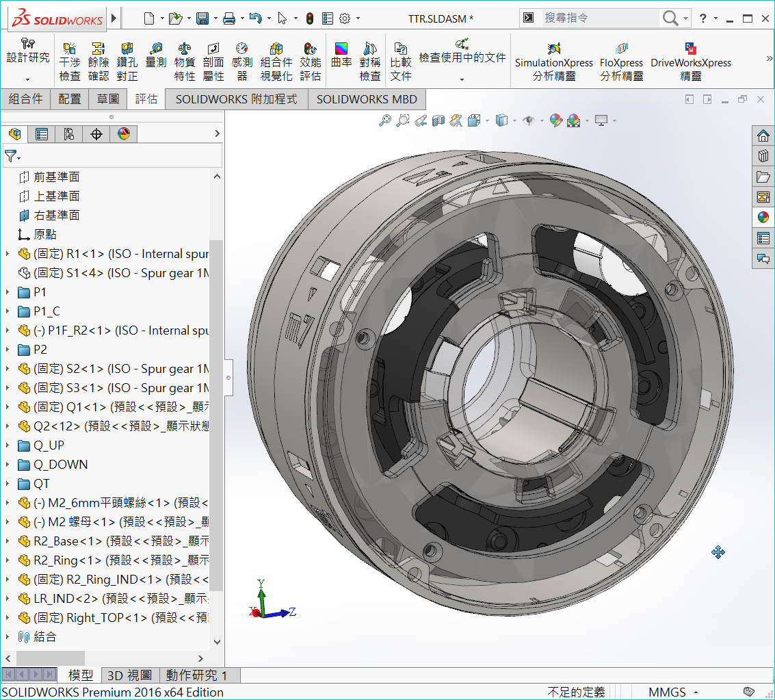
Task: Switch to SOLIDWORKS MBD tab
Action: pos(367,99)
